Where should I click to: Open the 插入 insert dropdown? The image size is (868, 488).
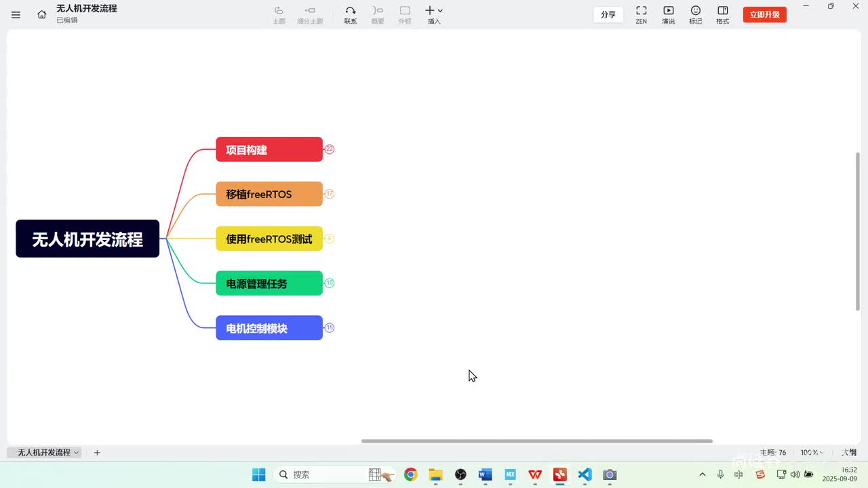(x=434, y=15)
